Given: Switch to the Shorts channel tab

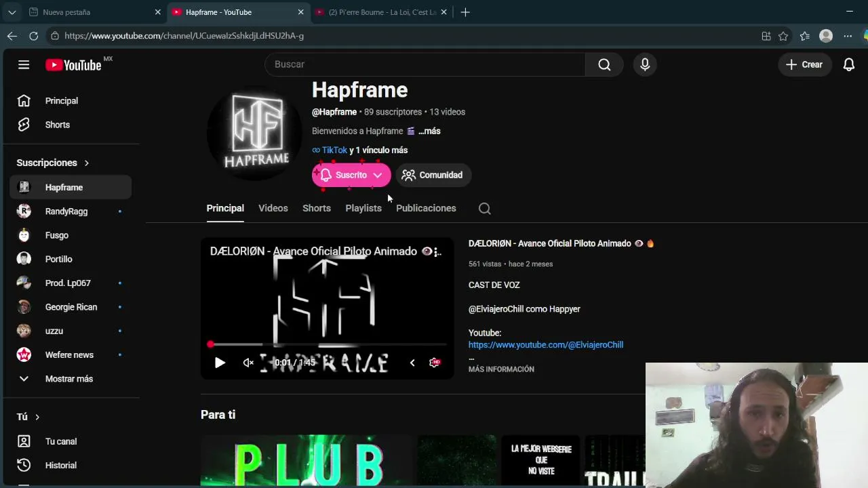Looking at the screenshot, I should click(x=317, y=208).
